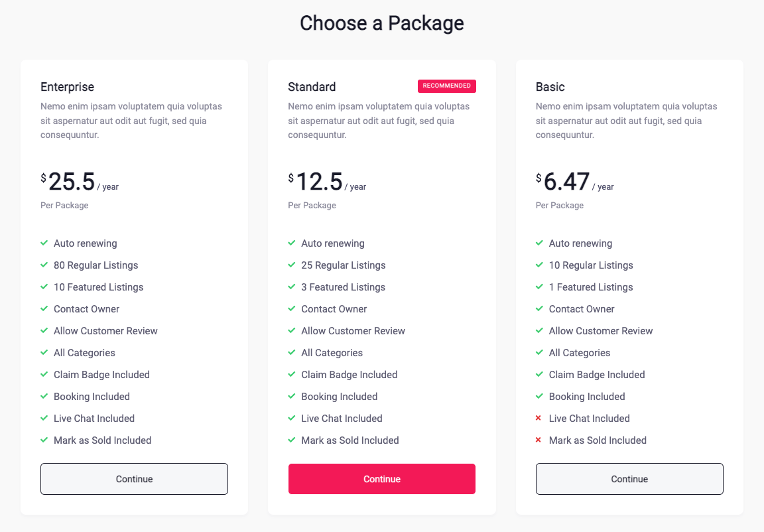Viewport: 764px width, 532px height.
Task: Click the green check next to Basic Allow Customer Review
Action: pos(540,330)
